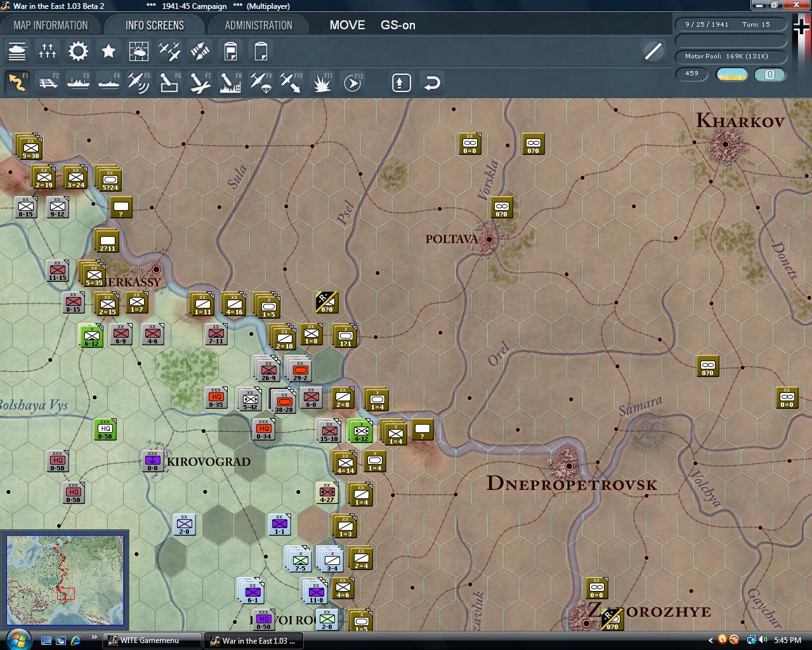Screen dimensions: 812x650
Task: Click the star victory screen icon
Action: pos(108,51)
